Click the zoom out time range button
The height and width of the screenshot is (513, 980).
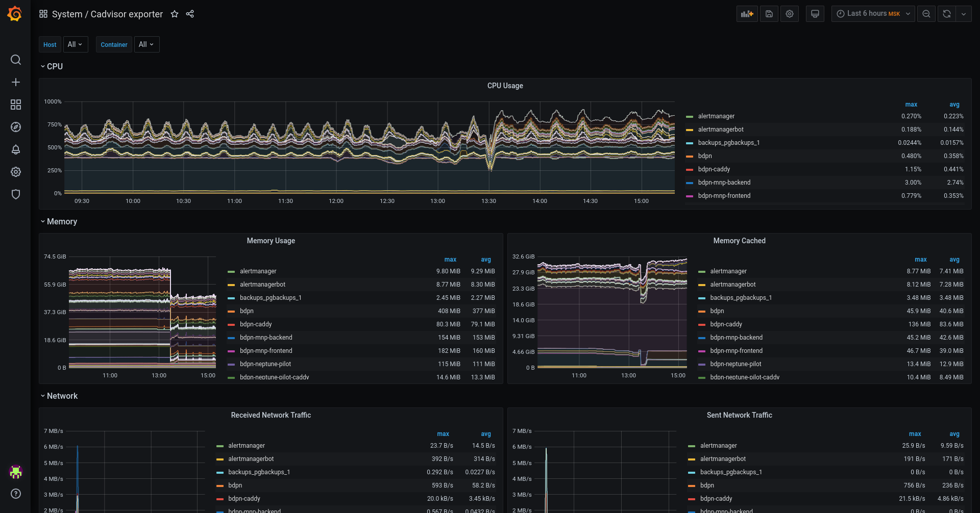tap(926, 14)
